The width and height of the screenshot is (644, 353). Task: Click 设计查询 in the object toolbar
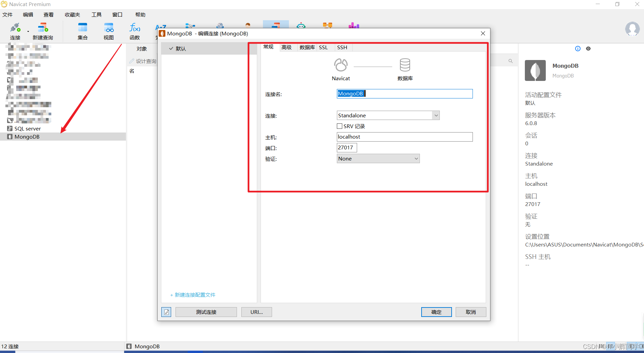[x=143, y=61]
